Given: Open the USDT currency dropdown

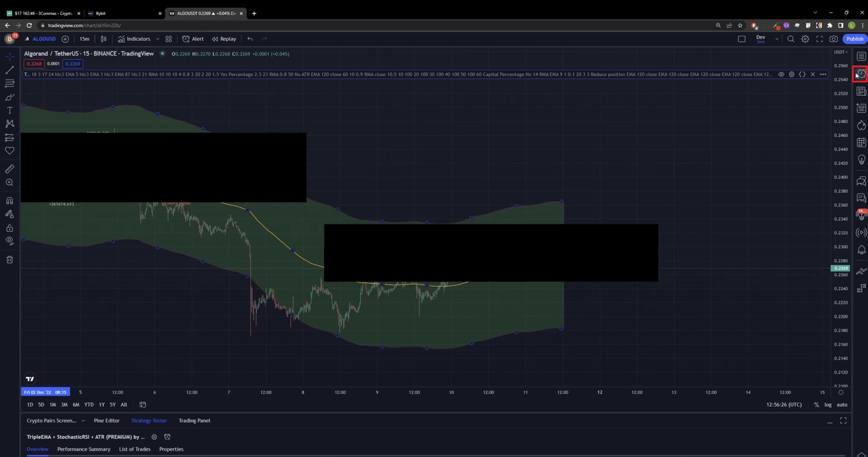Looking at the screenshot, I should [x=841, y=52].
